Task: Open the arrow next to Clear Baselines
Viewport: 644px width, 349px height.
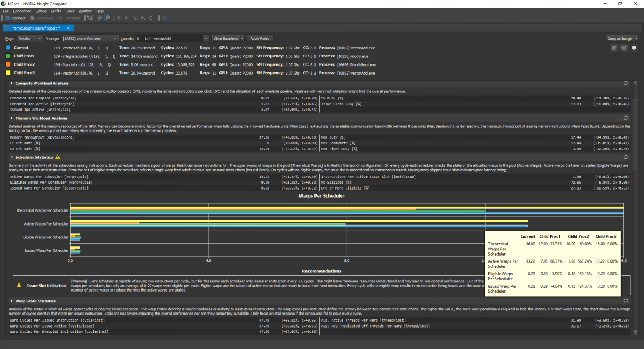Action: click(x=243, y=39)
